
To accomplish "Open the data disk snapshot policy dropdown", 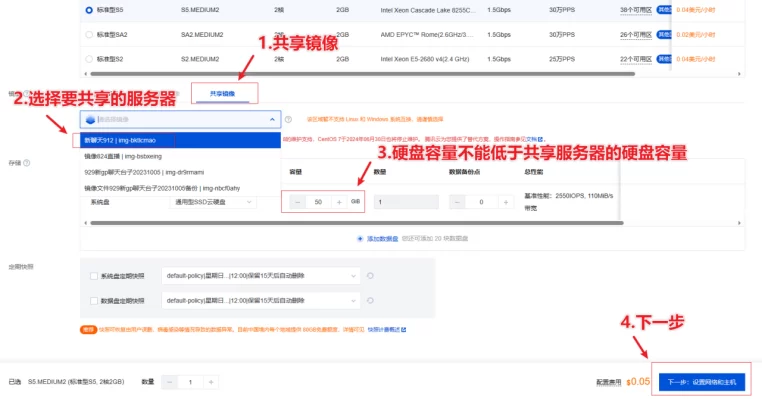I will 261,300.
